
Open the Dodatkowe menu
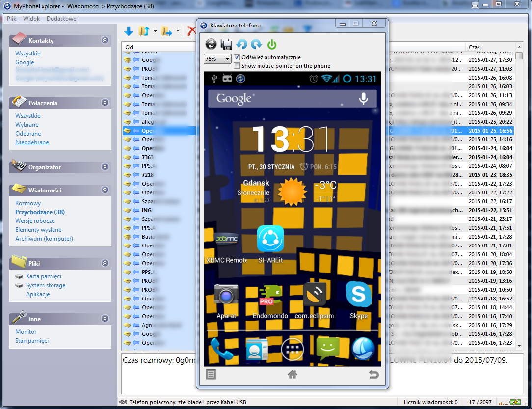[61, 19]
